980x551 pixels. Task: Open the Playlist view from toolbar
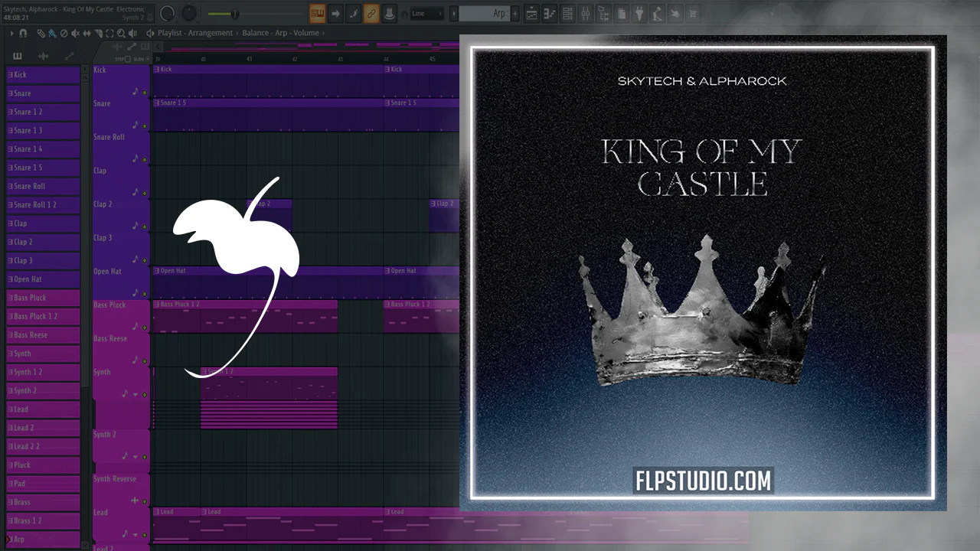(x=531, y=13)
